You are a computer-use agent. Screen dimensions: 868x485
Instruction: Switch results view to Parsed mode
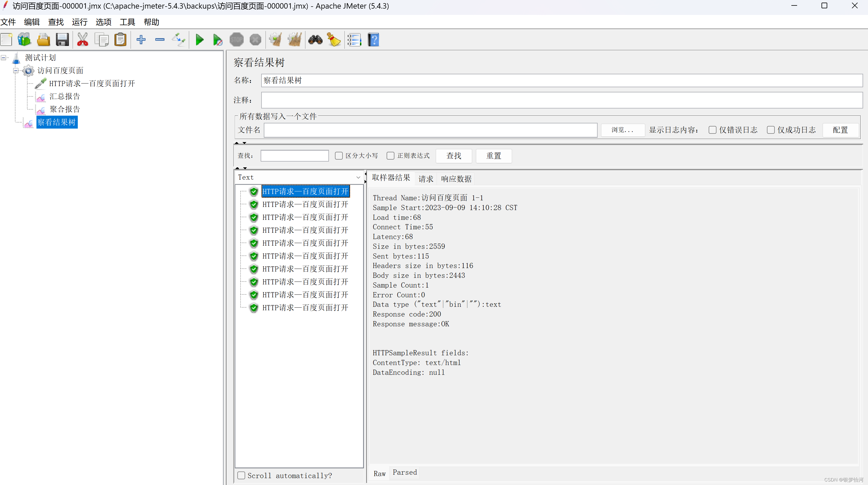[404, 473]
